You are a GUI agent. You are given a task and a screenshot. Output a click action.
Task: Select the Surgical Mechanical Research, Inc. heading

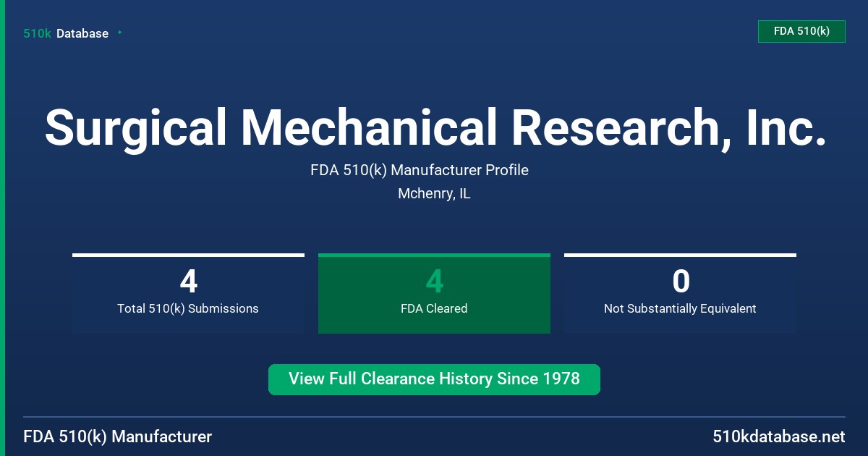(x=435, y=127)
